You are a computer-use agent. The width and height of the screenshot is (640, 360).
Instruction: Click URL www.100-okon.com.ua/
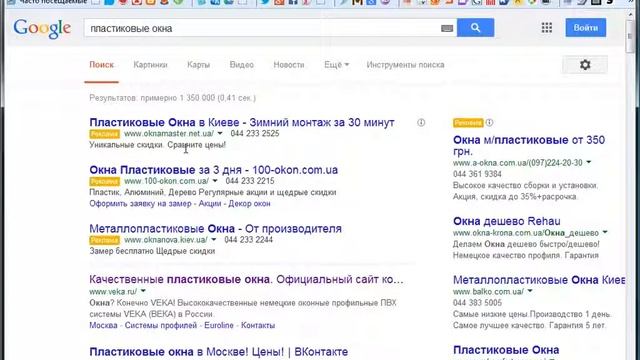coord(167,181)
